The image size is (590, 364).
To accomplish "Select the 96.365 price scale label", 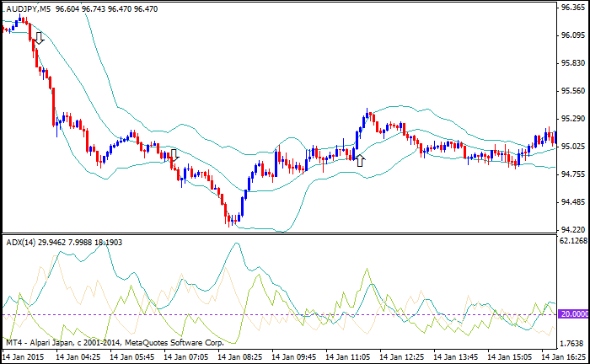I will [572, 7].
